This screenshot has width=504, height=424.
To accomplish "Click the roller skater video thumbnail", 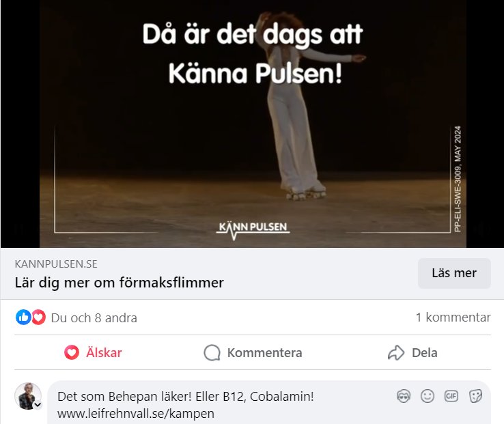I will (253, 124).
